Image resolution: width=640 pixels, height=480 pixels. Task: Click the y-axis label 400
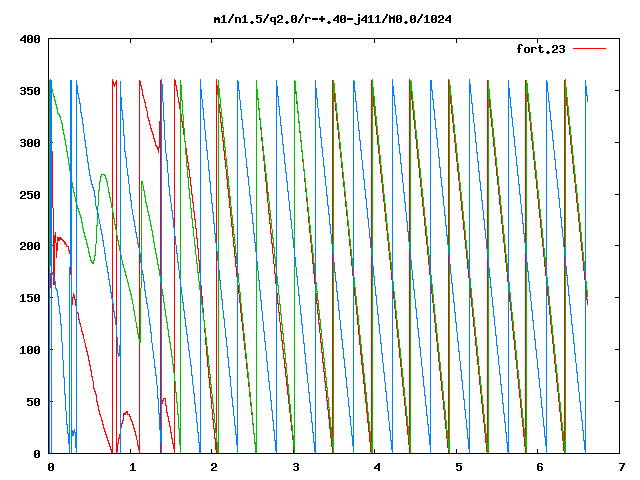30,39
